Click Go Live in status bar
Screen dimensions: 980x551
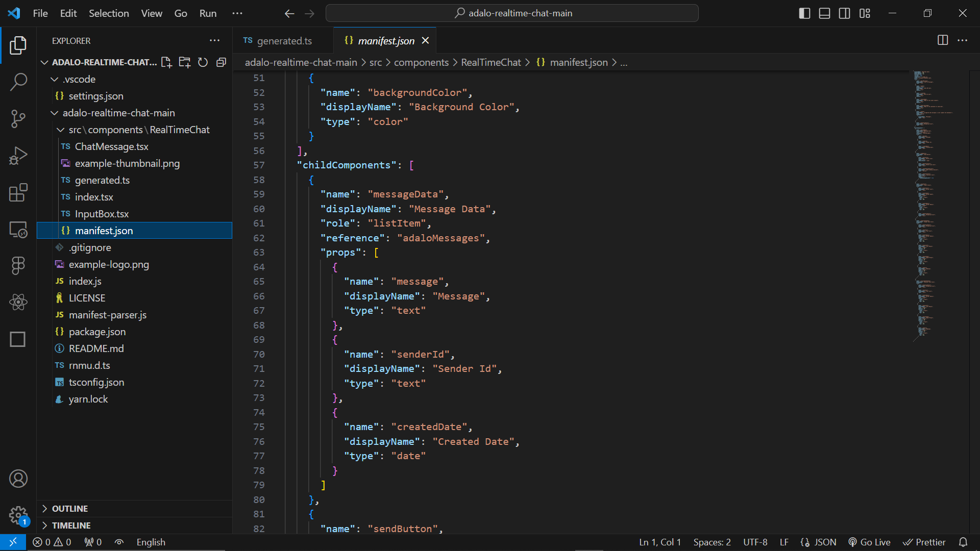click(869, 542)
